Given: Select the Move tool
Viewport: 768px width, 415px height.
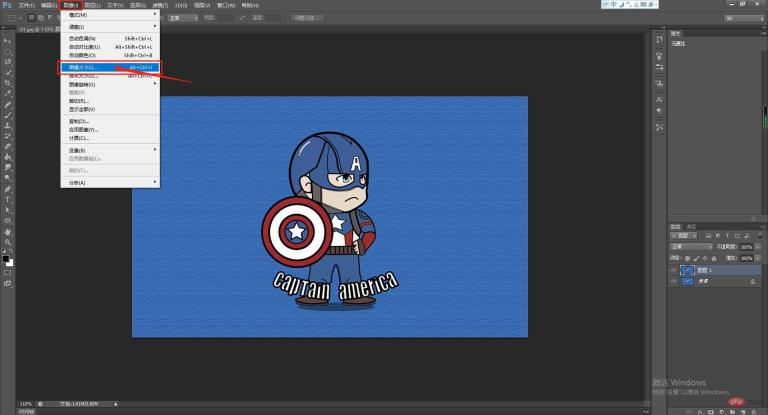Looking at the screenshot, I should click(x=8, y=39).
